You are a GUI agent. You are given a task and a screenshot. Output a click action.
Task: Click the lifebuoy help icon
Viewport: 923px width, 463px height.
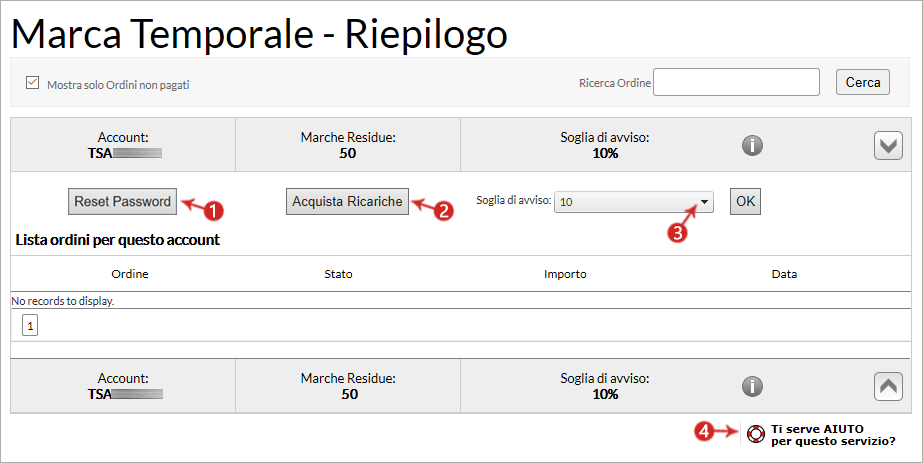755,434
